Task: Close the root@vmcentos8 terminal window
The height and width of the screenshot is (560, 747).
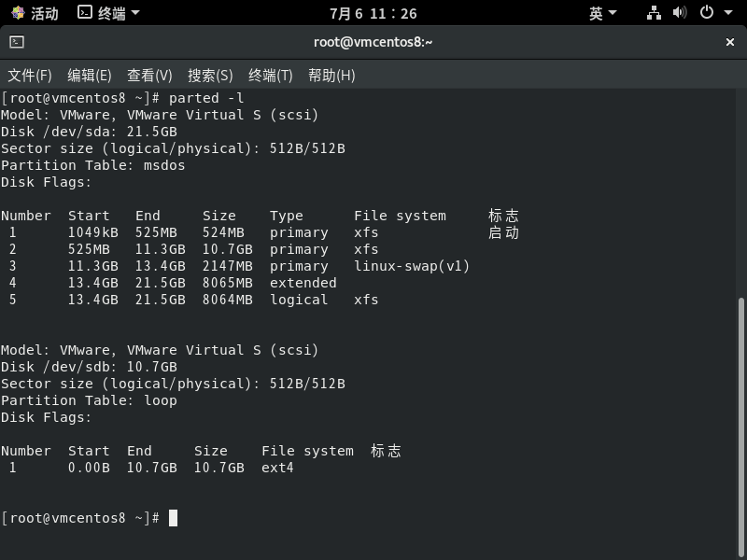Action: pyautogui.click(x=730, y=42)
